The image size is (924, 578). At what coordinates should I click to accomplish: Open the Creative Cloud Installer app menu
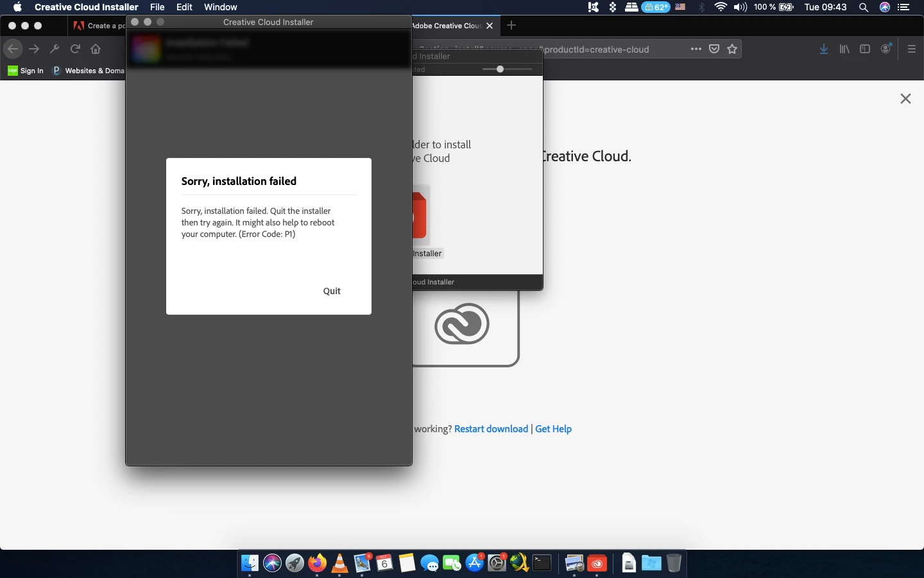87,7
